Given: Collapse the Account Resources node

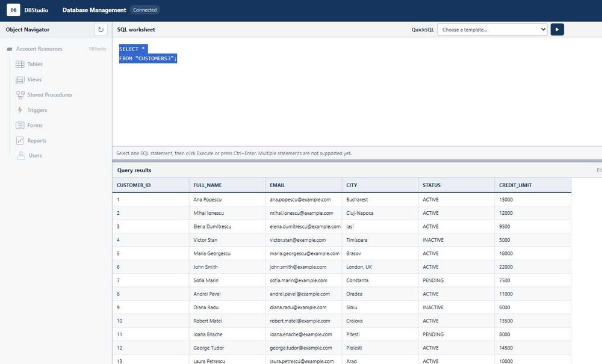Looking at the screenshot, I should click(39, 49).
